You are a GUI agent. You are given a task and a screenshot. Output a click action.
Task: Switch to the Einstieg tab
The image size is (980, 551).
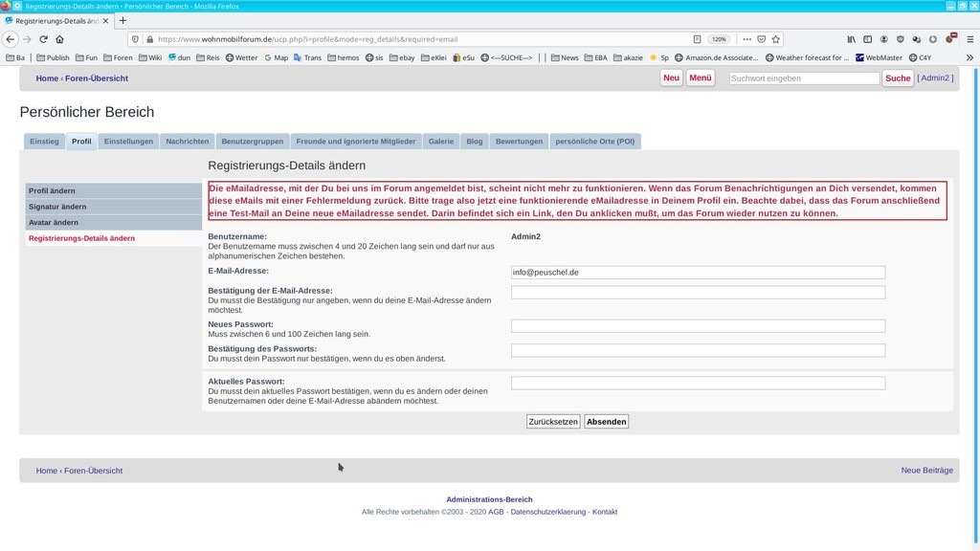(x=44, y=142)
